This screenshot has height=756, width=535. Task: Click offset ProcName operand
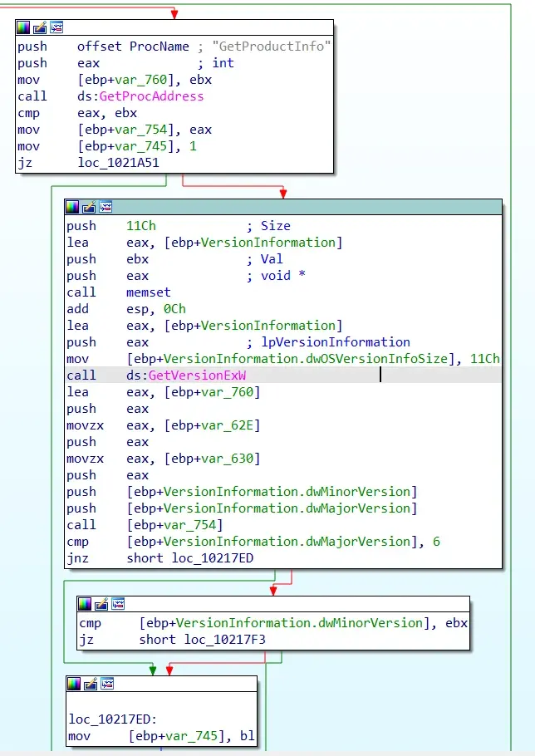pos(133,47)
